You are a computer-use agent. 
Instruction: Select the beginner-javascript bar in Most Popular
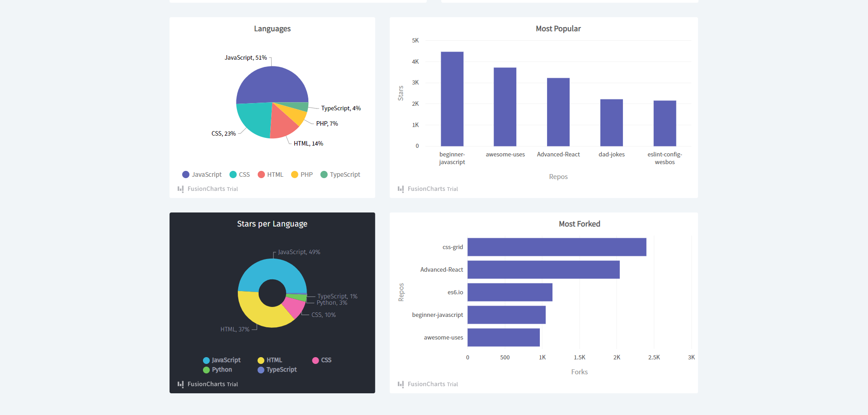(x=452, y=99)
